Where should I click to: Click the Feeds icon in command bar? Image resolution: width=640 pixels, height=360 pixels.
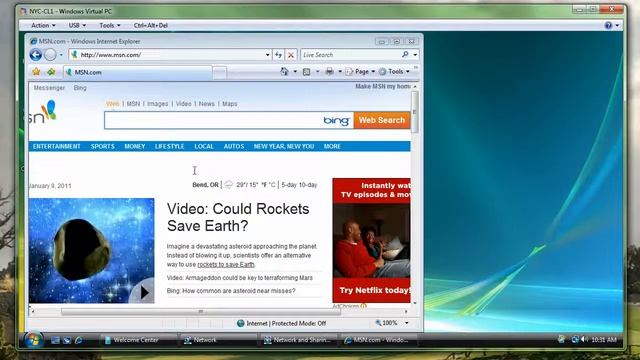point(307,72)
